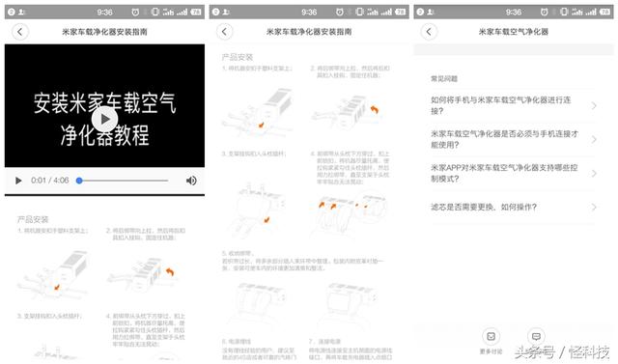Tap the back arrow on the 米家车载空气净化器 FAQ screen
618x364 pixels.
[x=429, y=32]
